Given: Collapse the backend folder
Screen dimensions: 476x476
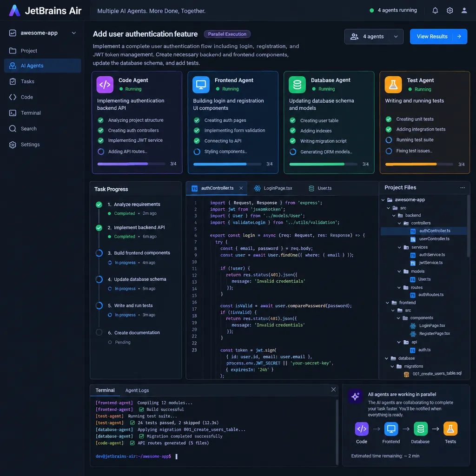Looking at the screenshot, I should [x=394, y=216].
